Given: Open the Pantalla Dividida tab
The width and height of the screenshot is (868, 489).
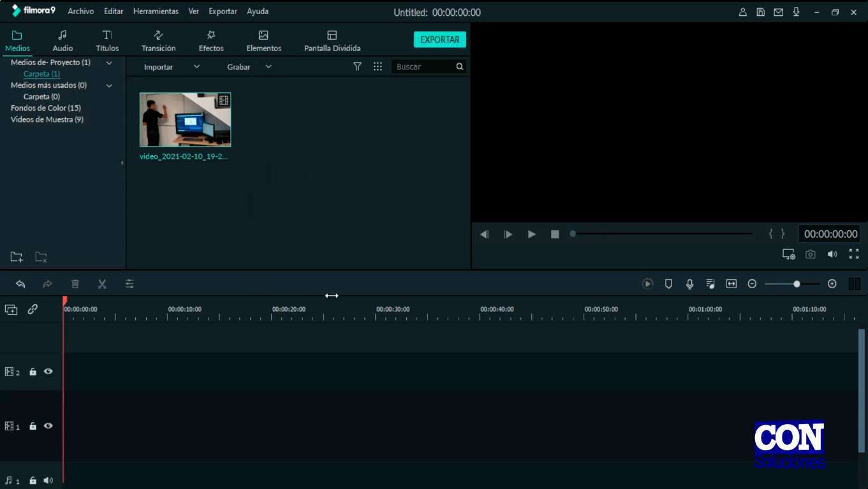Looking at the screenshot, I should (x=332, y=41).
